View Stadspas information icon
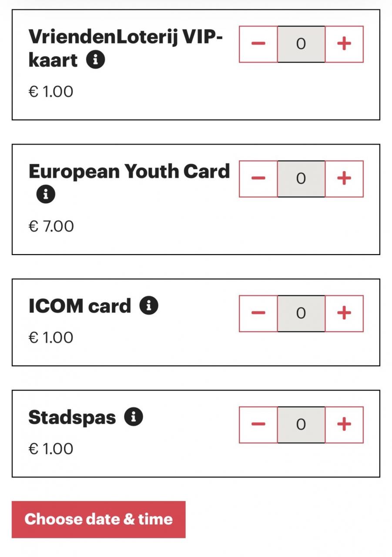392x557 pixels. (134, 417)
